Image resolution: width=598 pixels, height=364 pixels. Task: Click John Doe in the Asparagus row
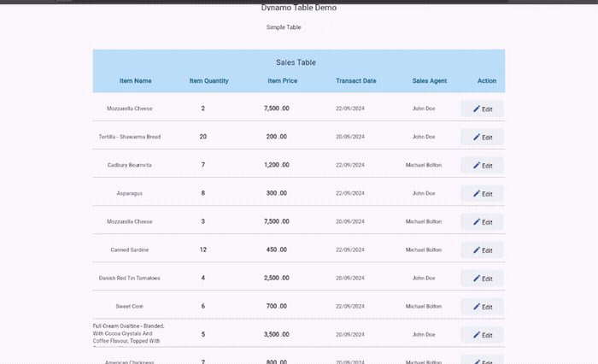click(424, 193)
